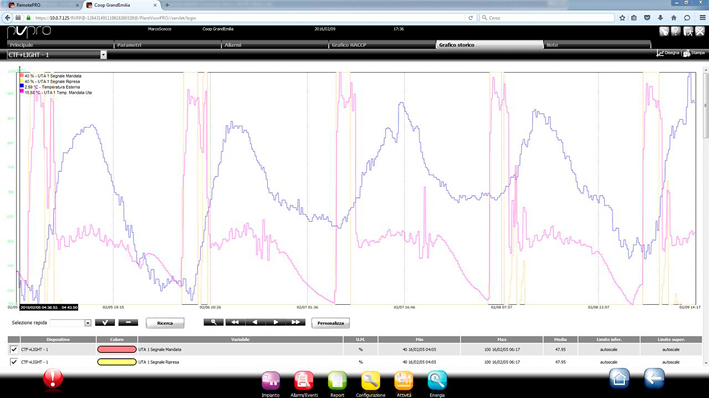Click the Variabile column header
709x398 pixels.
[x=241, y=339]
